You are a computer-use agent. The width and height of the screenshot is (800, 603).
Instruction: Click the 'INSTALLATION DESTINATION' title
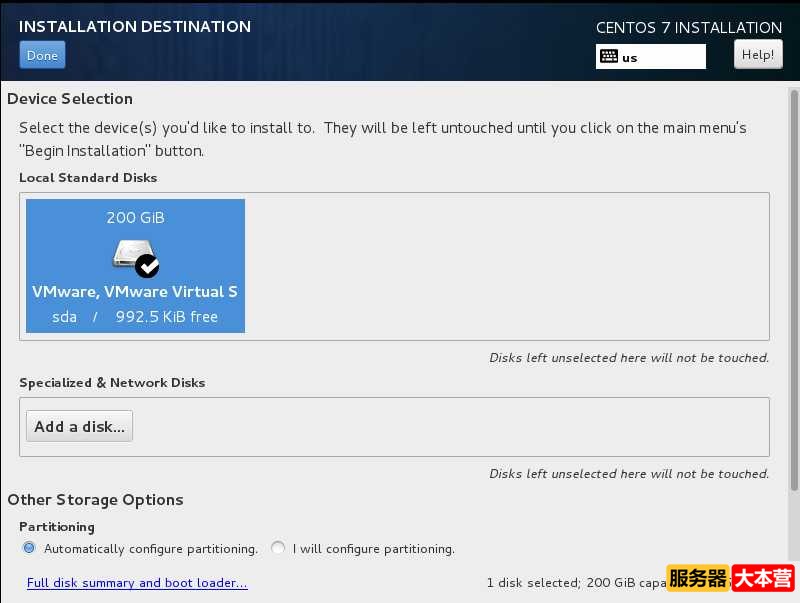(135, 27)
